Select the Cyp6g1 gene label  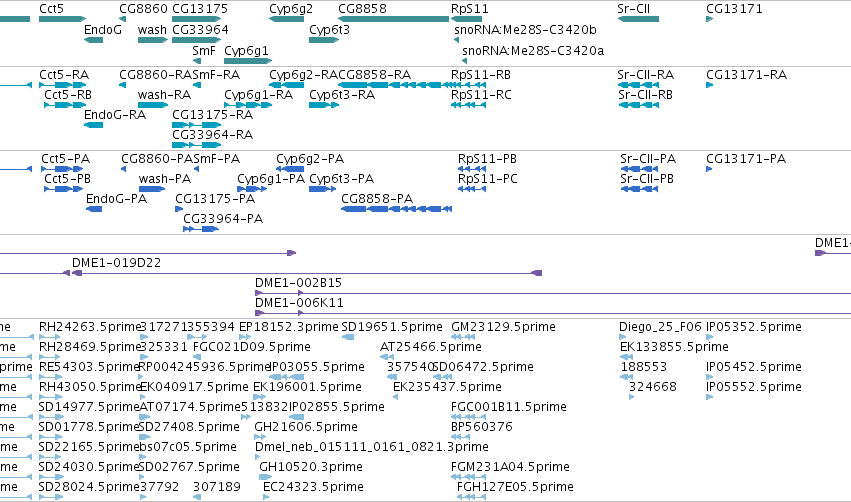pyautogui.click(x=246, y=50)
